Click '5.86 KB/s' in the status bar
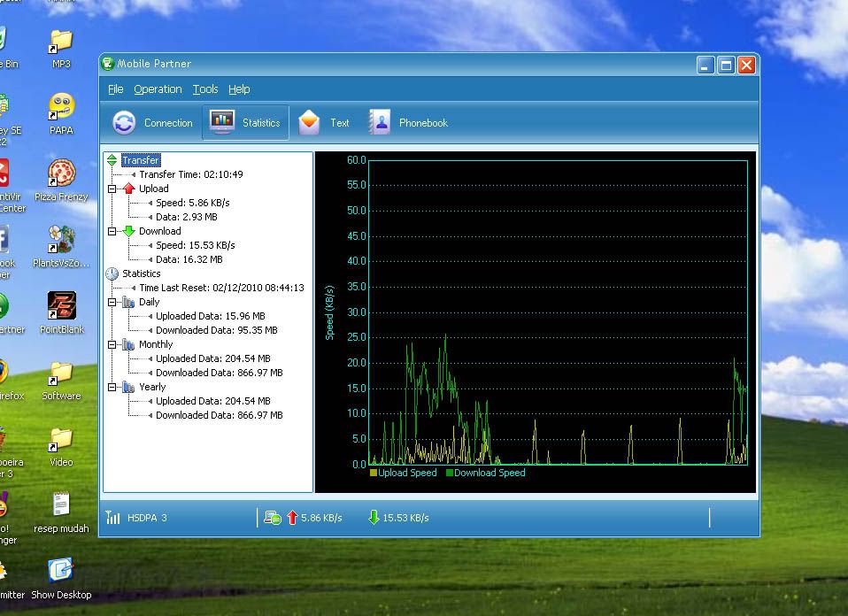This screenshot has width=848, height=616. point(321,518)
